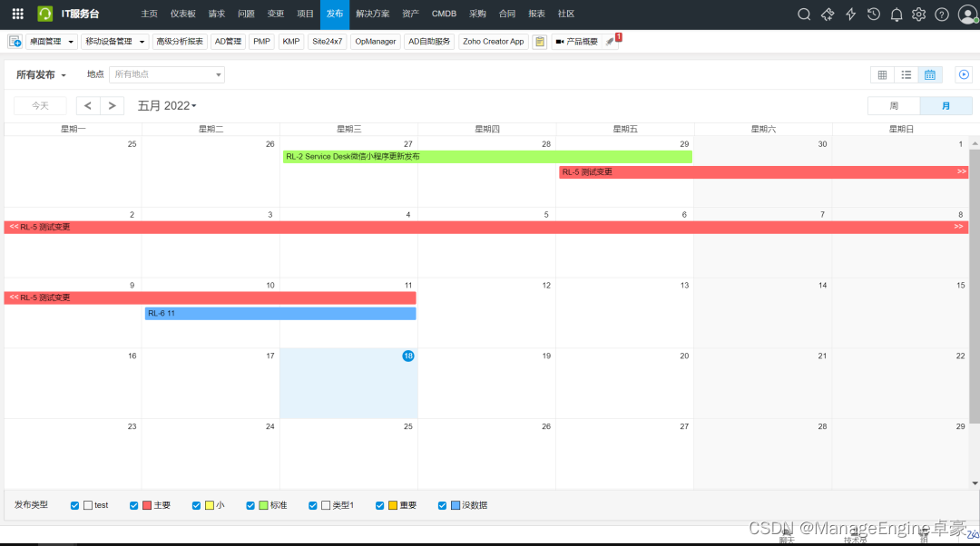Open the 产品概要 video link
Image resolution: width=980 pixels, height=546 pixels.
tap(576, 41)
